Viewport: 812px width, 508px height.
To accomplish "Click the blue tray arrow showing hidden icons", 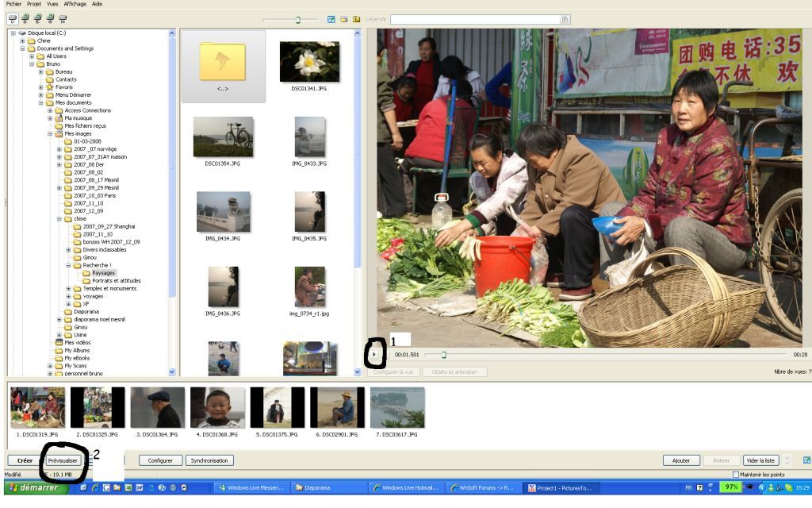I will (762, 488).
